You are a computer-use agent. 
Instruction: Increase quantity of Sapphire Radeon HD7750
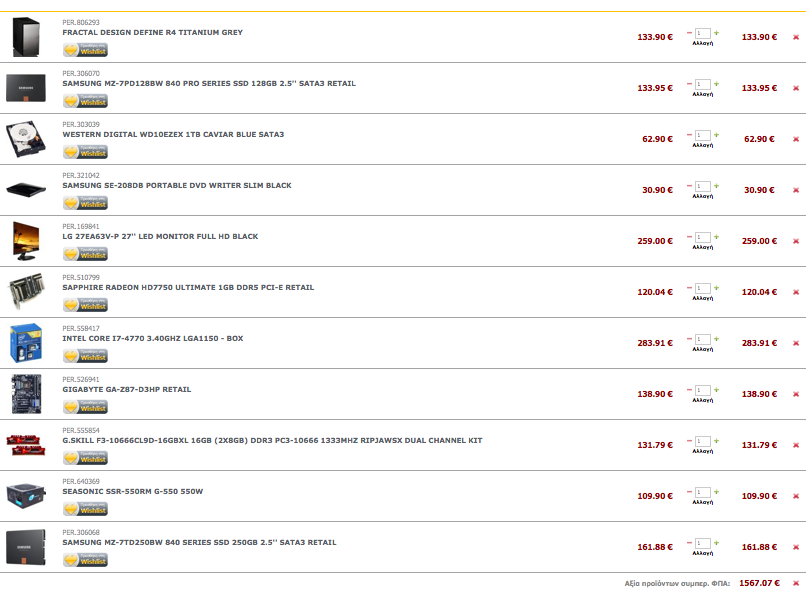coord(717,287)
